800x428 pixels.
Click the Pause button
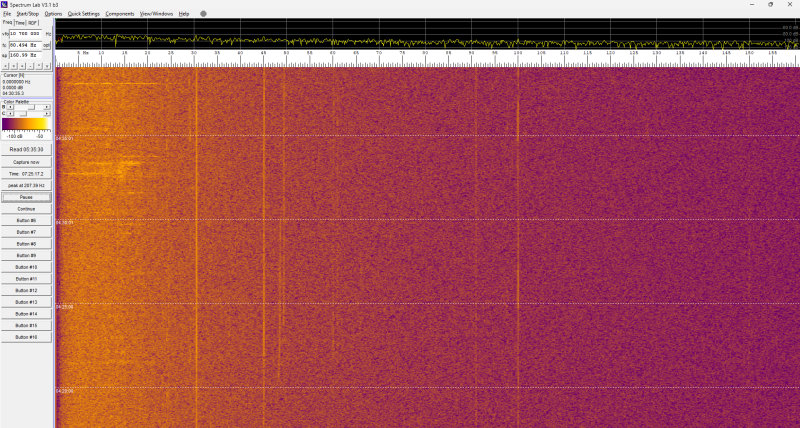[x=26, y=197]
